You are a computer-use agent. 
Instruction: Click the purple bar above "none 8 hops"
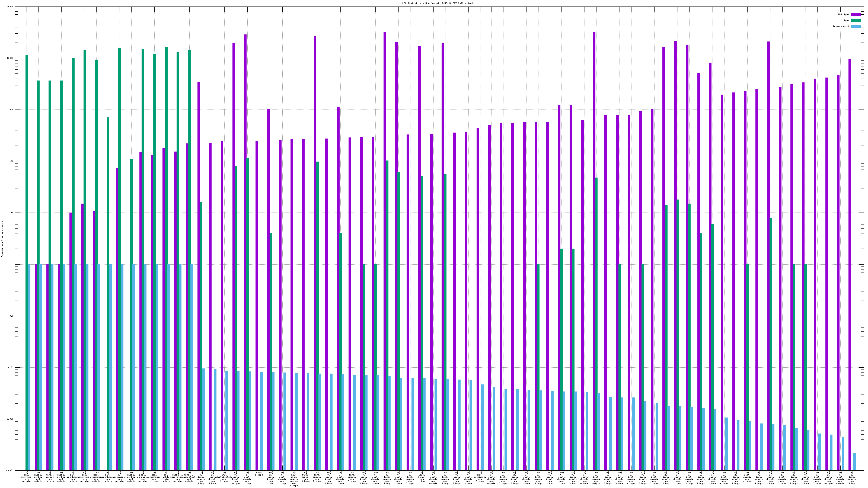(257, 306)
